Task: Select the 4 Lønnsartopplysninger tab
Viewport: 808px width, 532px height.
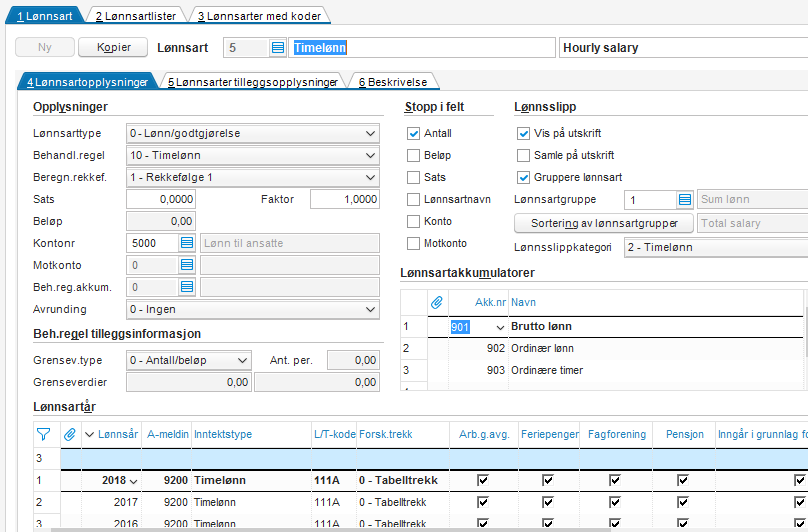Action: pos(87,82)
